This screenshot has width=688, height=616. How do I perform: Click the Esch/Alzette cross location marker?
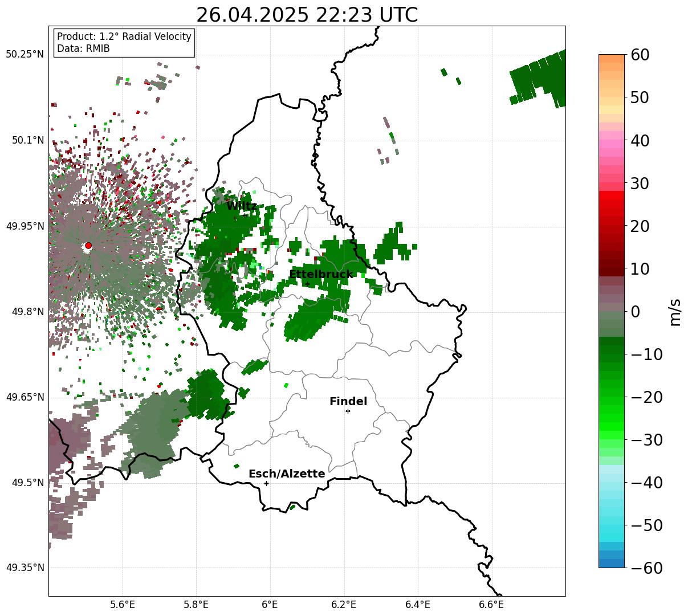pyautogui.click(x=266, y=483)
